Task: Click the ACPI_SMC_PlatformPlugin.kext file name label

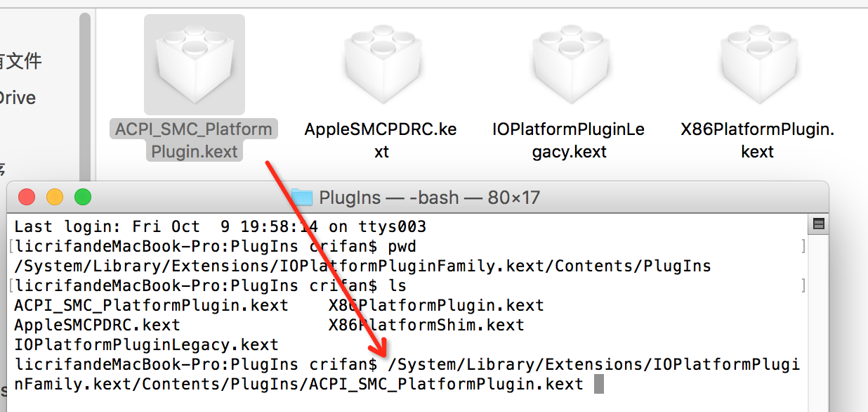Action: (194, 140)
